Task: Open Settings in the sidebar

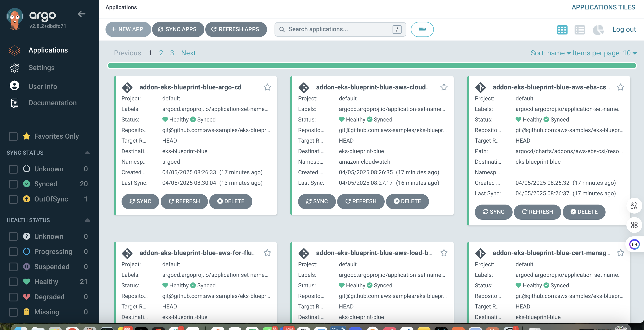Action: click(x=41, y=68)
